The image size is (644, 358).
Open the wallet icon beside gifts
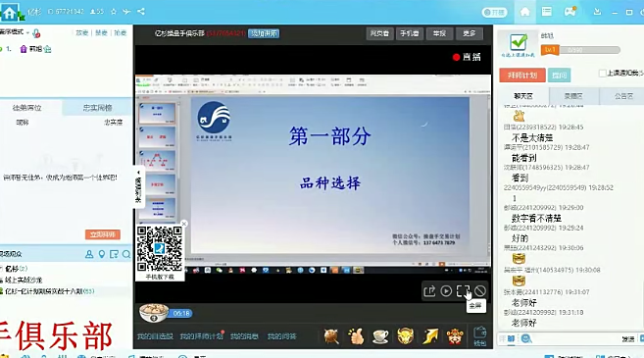pos(479,335)
